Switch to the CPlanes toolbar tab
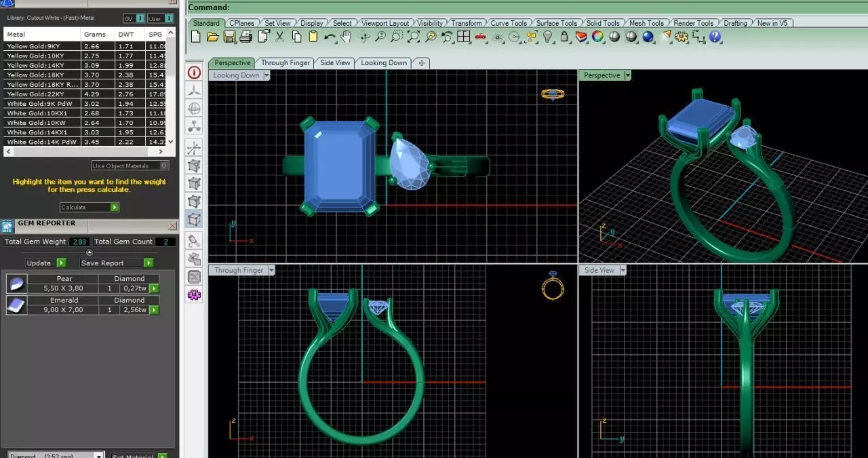The image size is (868, 458). pyautogui.click(x=242, y=23)
